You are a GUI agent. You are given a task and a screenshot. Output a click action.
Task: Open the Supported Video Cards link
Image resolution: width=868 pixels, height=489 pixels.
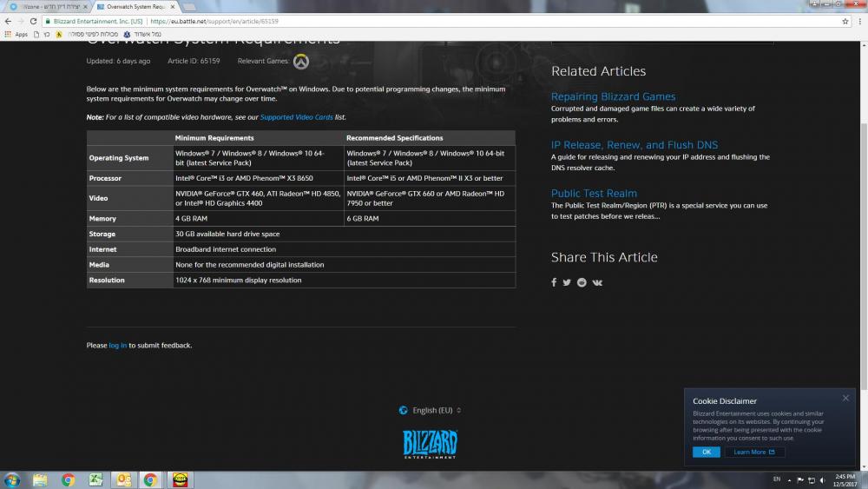tap(296, 117)
